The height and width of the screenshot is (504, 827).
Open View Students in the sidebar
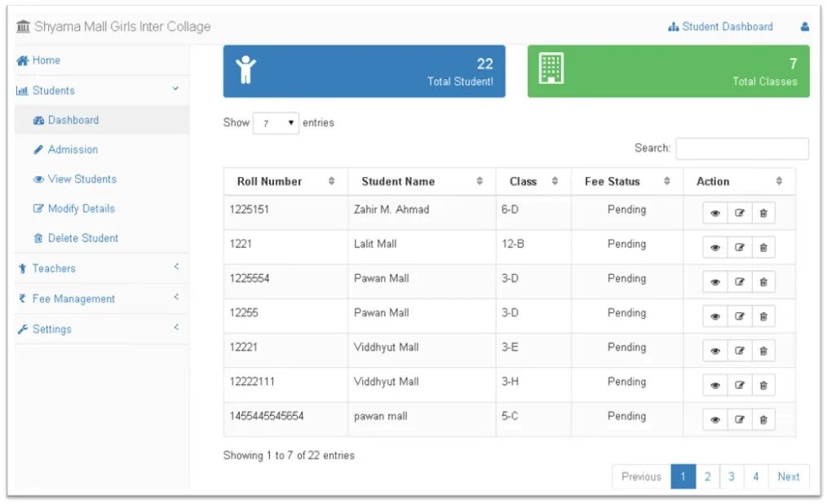click(82, 179)
